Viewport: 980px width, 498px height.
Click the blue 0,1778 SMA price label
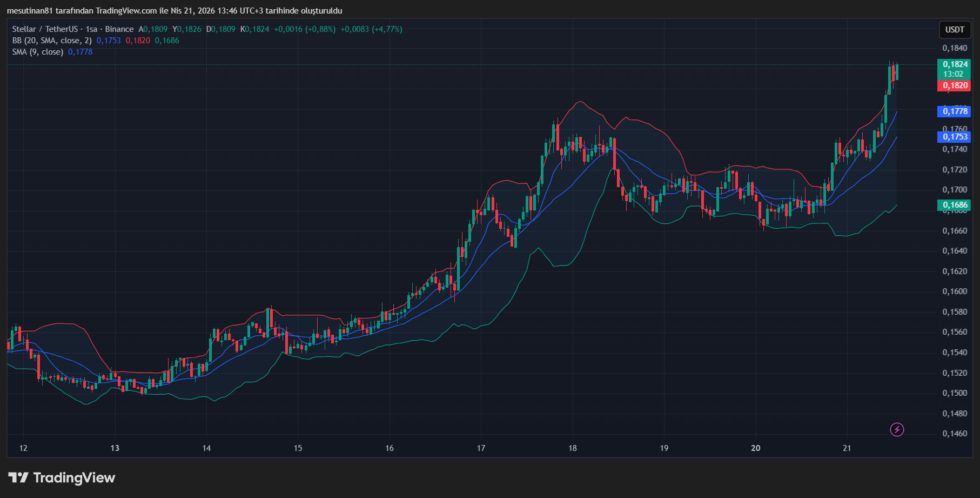(x=954, y=111)
